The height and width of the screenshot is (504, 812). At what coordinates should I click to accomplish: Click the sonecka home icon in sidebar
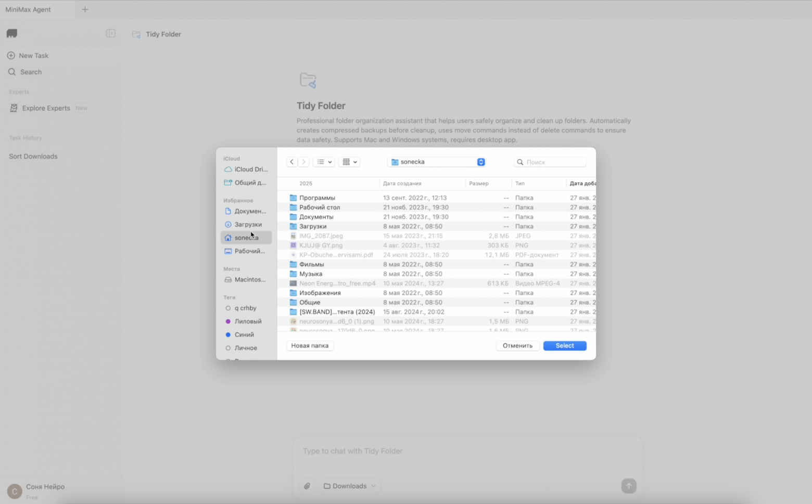[x=228, y=238]
